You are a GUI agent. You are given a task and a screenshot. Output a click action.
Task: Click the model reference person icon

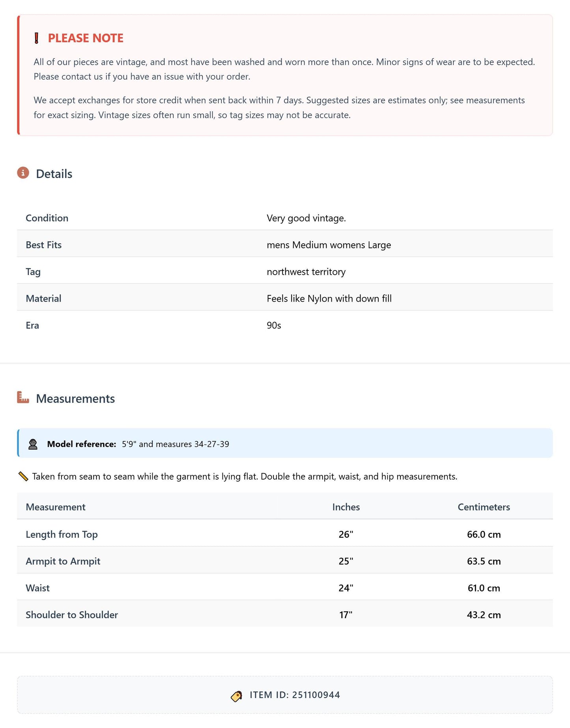pyautogui.click(x=33, y=444)
